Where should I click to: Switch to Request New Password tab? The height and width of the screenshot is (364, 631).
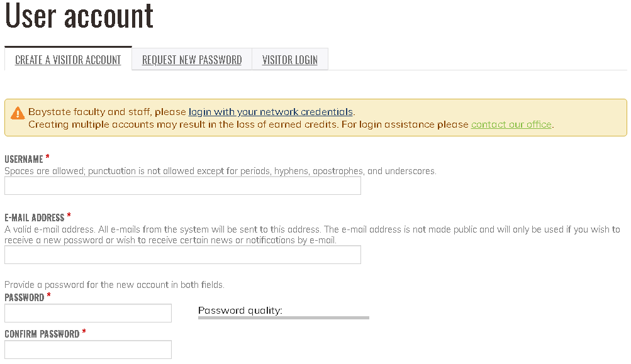tap(192, 60)
